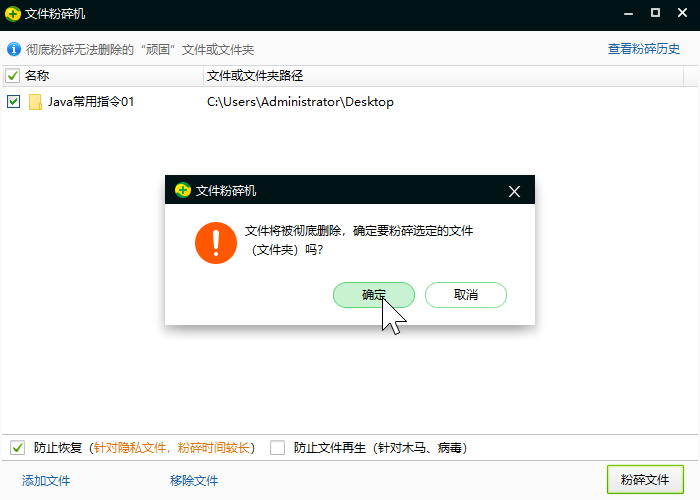Close the 文件粉碎机 confirmation dialog
This screenshot has height=500, width=700.
514,192
